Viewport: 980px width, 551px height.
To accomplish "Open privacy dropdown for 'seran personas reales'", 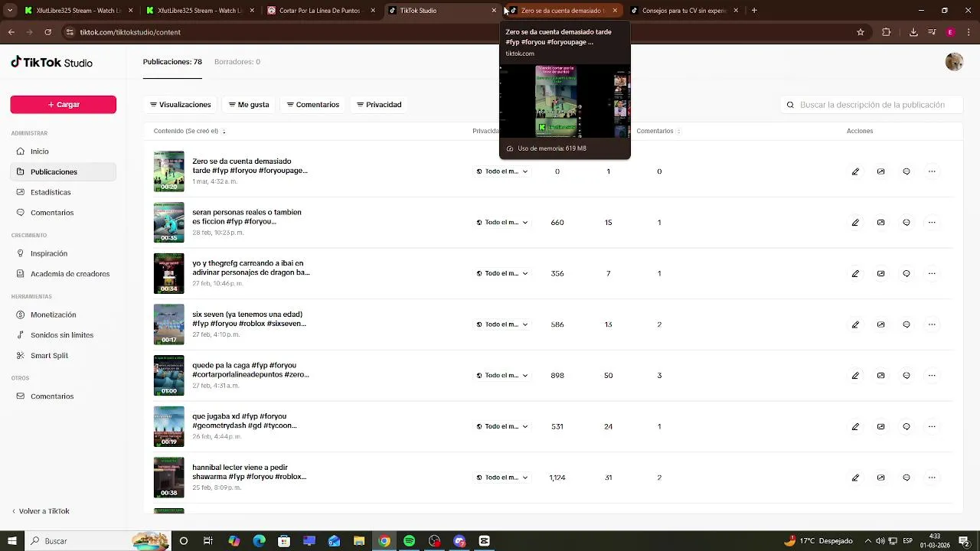I will pyautogui.click(x=502, y=223).
